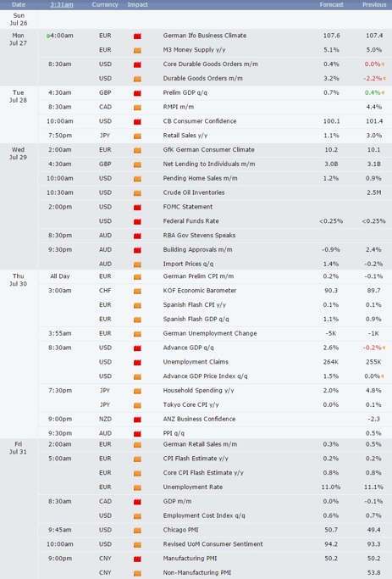Click the red impact icon for ANZ Business Confidence
This screenshot has height=579, width=392.
tap(137, 420)
